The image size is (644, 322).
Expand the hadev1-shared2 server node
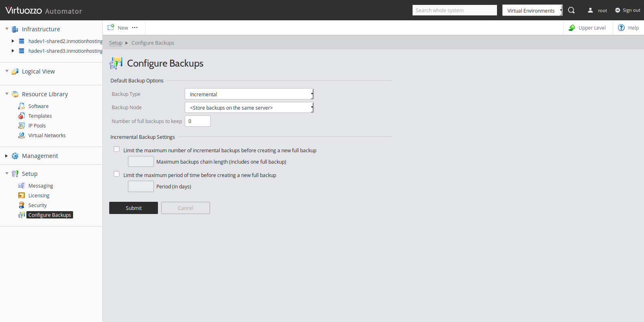pos(13,41)
